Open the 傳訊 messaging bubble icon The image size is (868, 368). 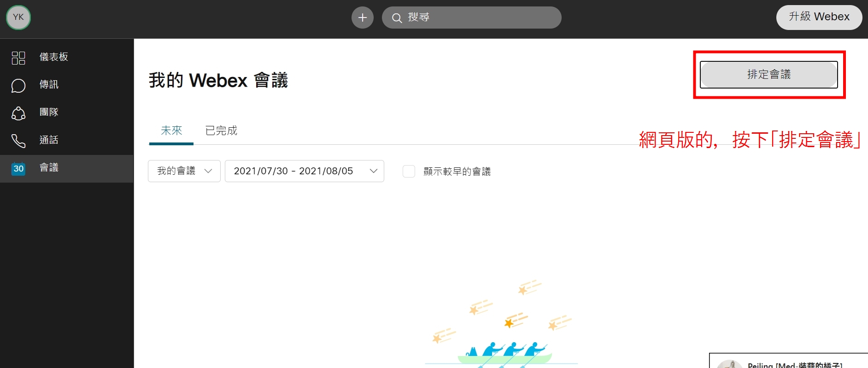point(18,85)
